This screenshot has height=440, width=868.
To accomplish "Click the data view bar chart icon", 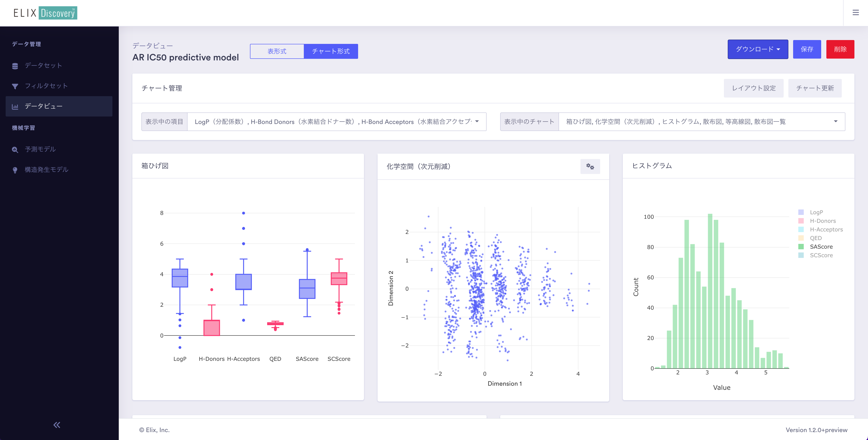I will pos(15,107).
